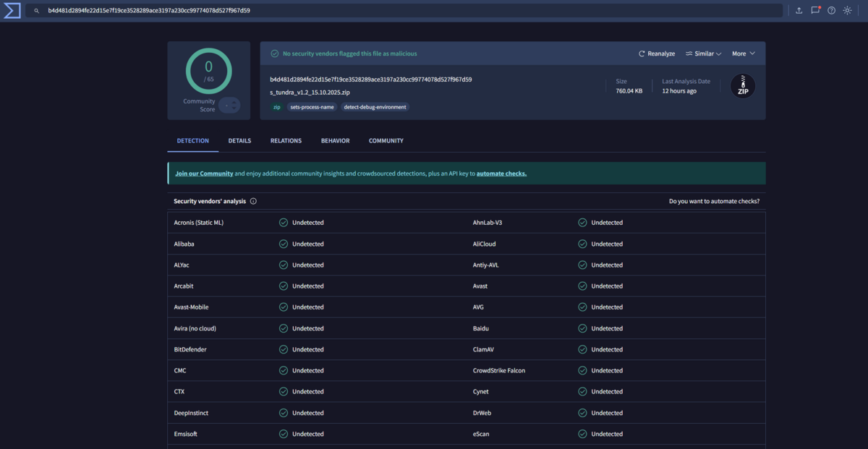Viewport: 868px width, 449px height.
Task: Click the hash search input field
Action: point(405,11)
